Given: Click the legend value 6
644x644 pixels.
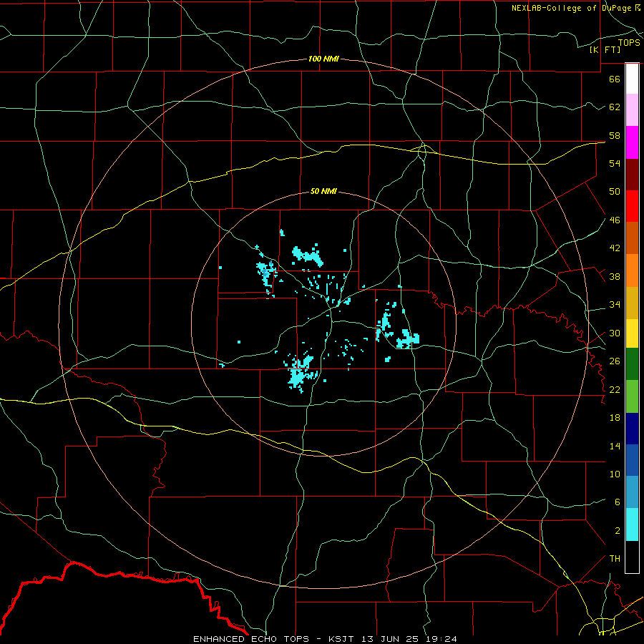Looking at the screenshot, I should tap(618, 502).
